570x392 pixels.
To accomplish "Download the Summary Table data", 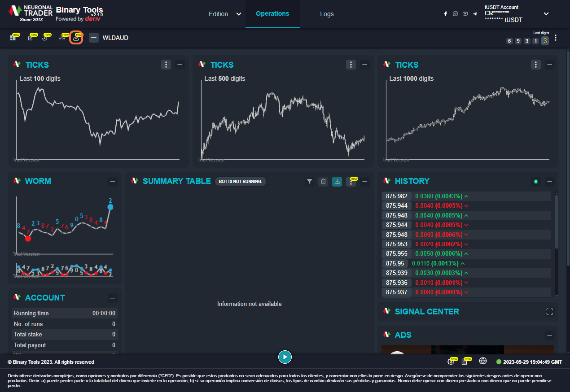I will (x=337, y=182).
